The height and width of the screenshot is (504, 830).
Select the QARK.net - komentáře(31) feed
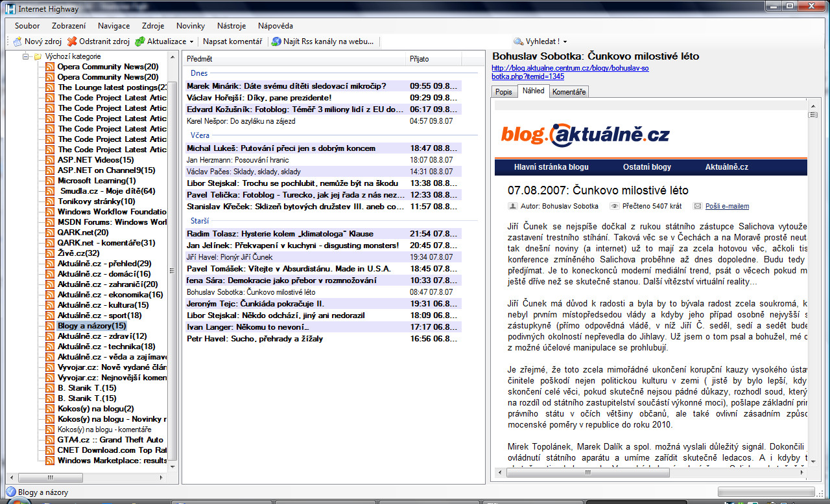(106, 243)
